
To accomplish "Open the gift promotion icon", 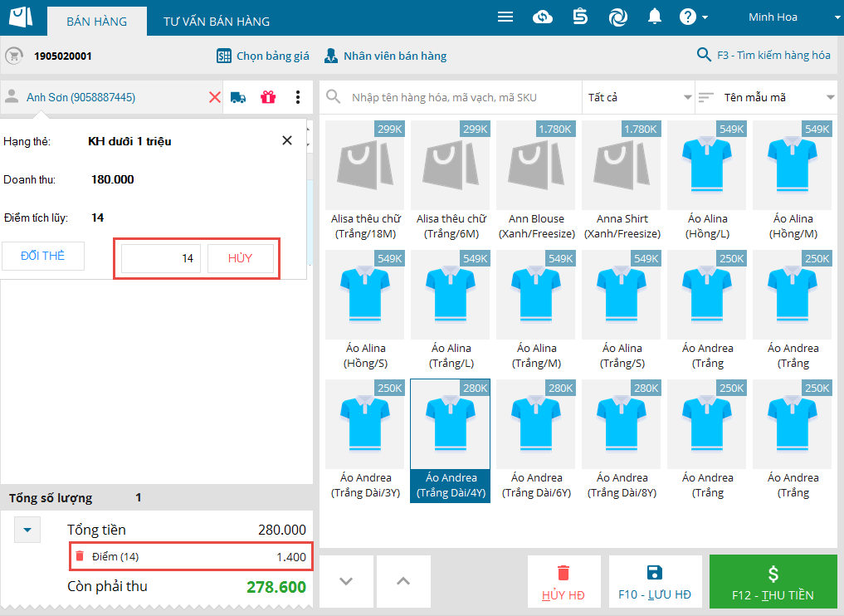I will click(268, 97).
